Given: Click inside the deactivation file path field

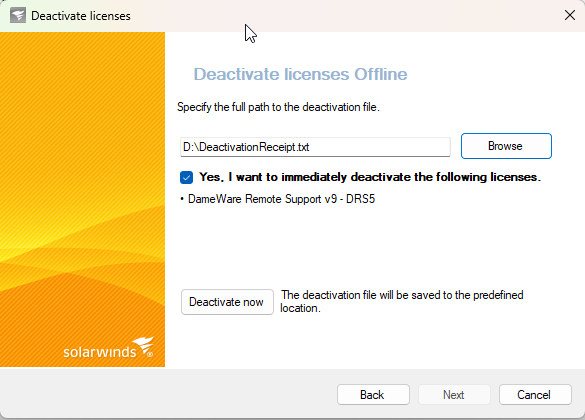Looking at the screenshot, I should coord(315,147).
